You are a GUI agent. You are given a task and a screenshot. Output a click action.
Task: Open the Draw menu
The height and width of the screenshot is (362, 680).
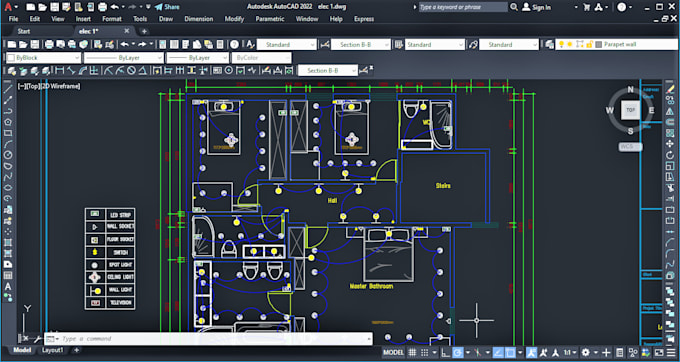[x=166, y=19]
